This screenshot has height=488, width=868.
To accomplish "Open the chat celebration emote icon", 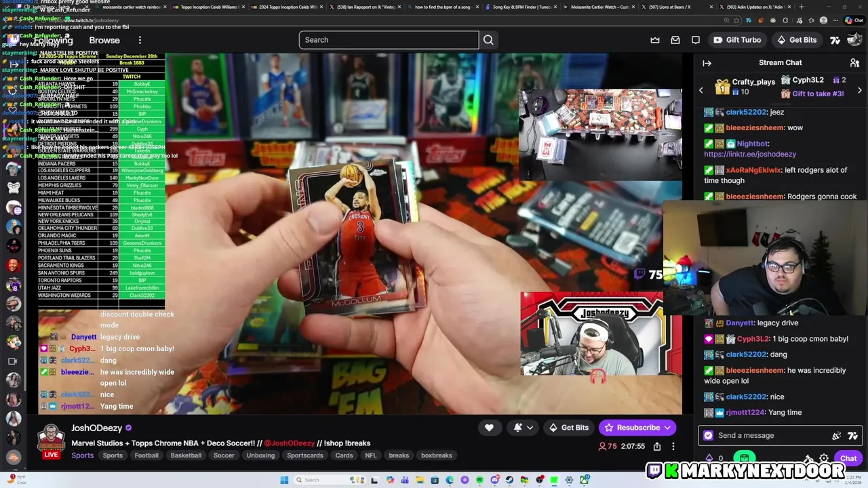I will coord(837,436).
